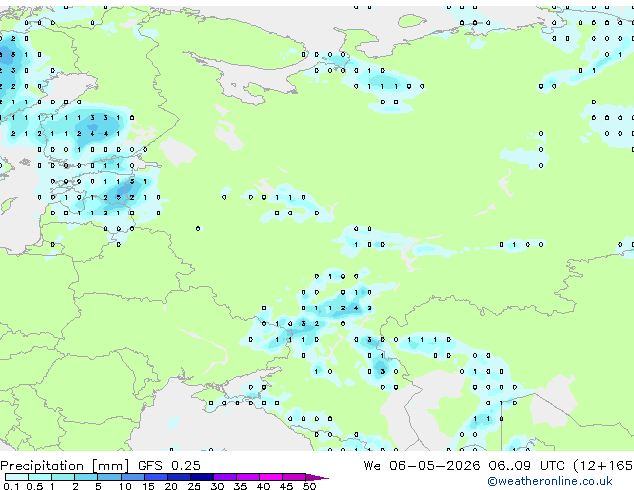Select the violet swatch between 35 and 40
The height and width of the screenshot is (490, 634).
point(248,477)
